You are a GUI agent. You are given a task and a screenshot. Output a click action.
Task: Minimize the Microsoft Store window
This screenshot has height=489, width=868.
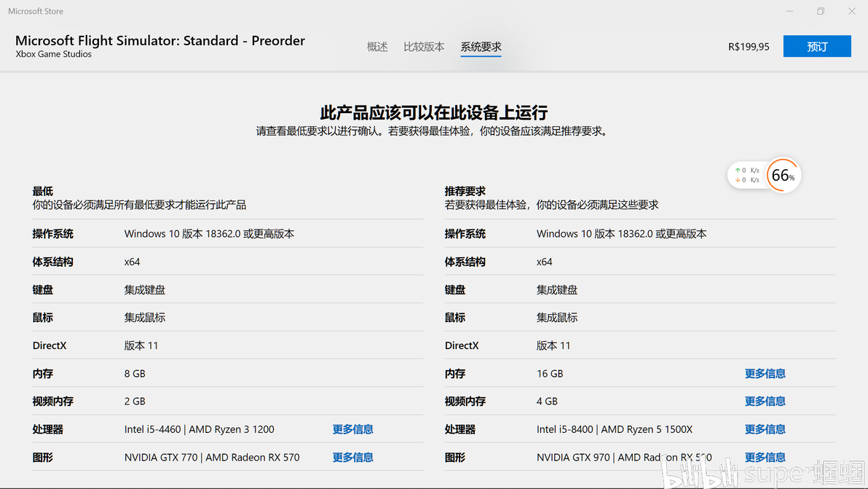[x=789, y=11]
